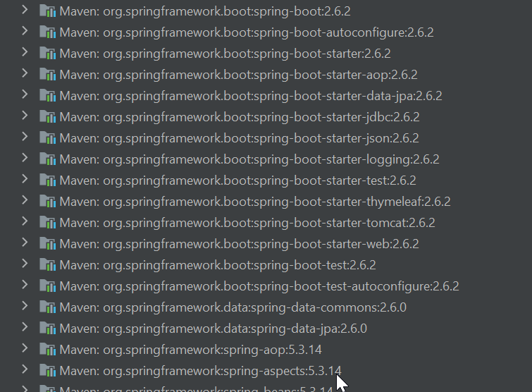The width and height of the screenshot is (532, 392).
Task: Click library icon of spring-boot:2.6.2
Action: tap(47, 11)
